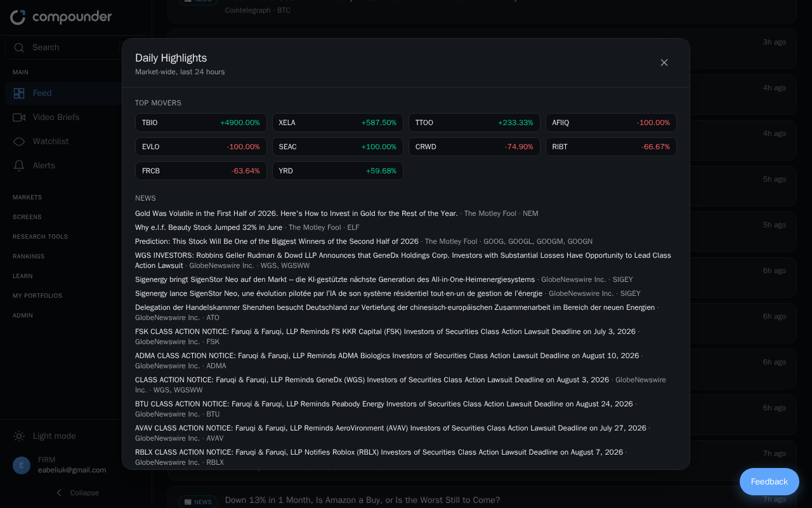The image size is (812, 508).
Task: Open FSK class action notice article
Action: pos(385,331)
